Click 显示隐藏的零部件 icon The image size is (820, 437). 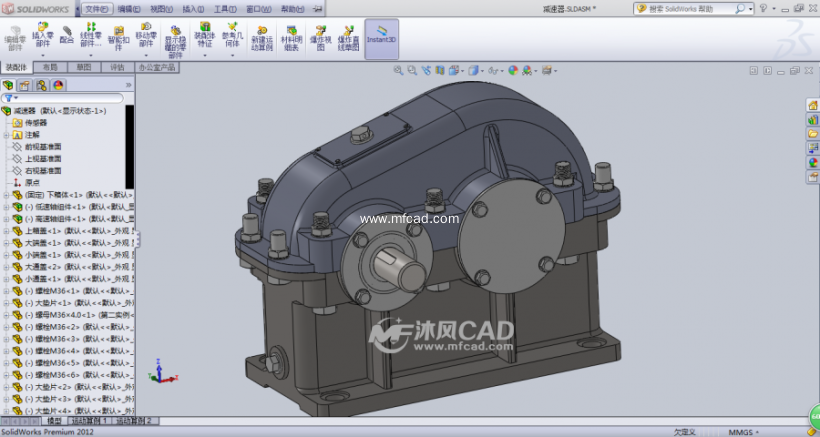175,42
